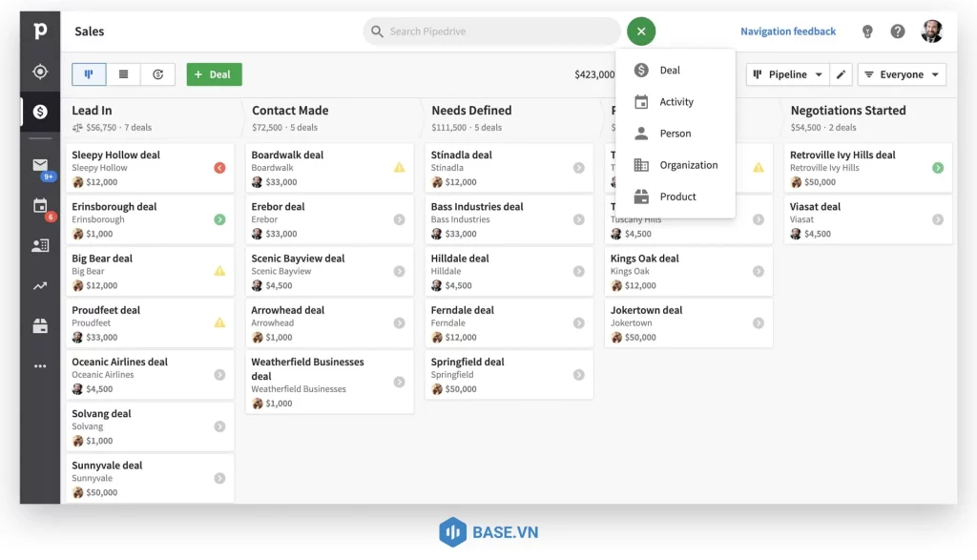Viewport: 977px width, 560px height.
Task: Click the green Deal button
Action: (214, 73)
